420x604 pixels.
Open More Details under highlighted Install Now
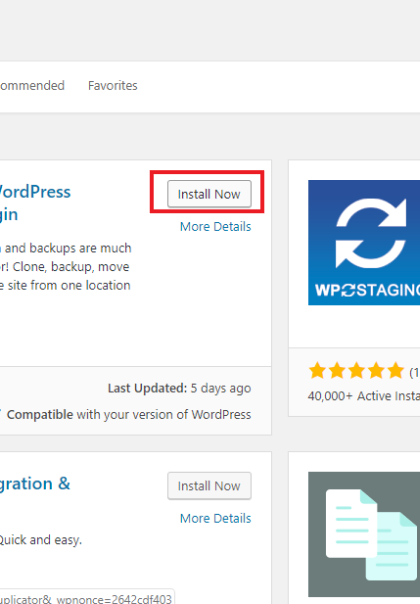click(215, 226)
